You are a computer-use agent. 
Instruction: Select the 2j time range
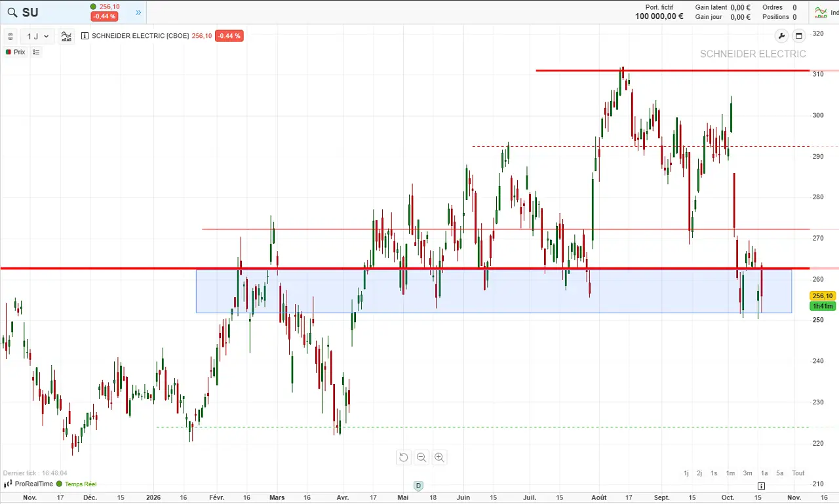point(699,473)
